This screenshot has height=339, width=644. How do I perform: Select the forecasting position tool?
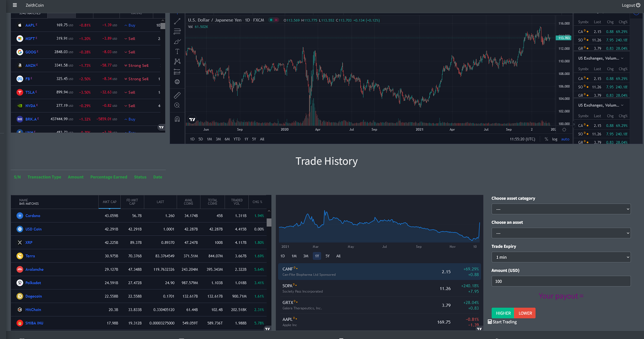click(177, 72)
